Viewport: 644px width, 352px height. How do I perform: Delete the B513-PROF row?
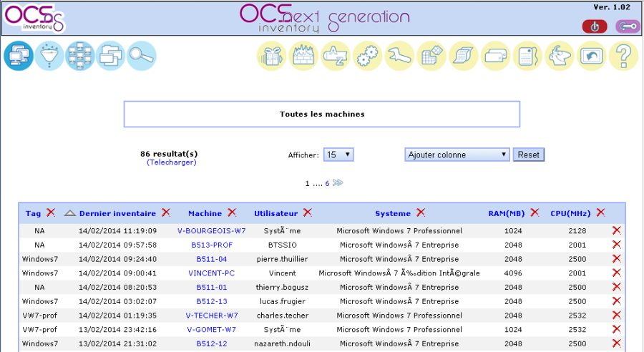pos(617,245)
